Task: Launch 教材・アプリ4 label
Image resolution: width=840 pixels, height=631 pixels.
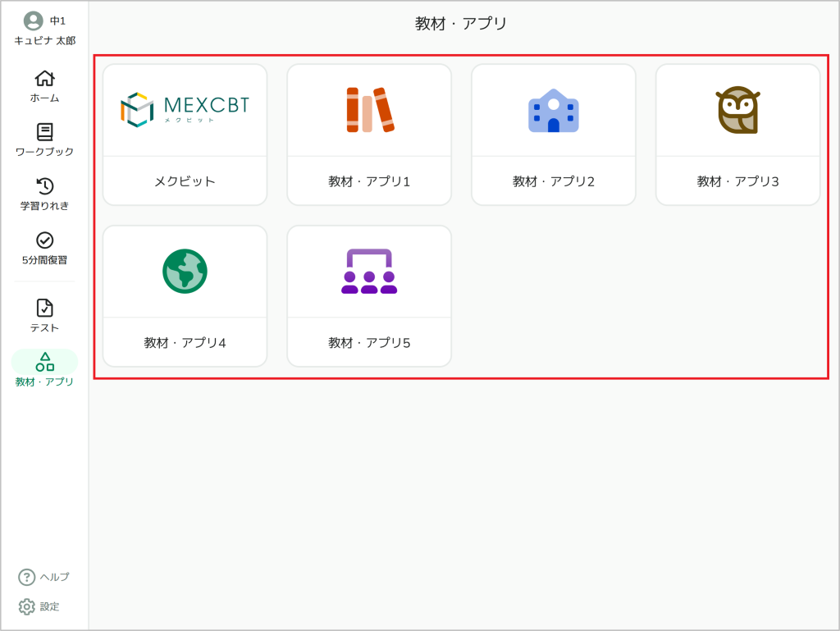Action: 185,343
